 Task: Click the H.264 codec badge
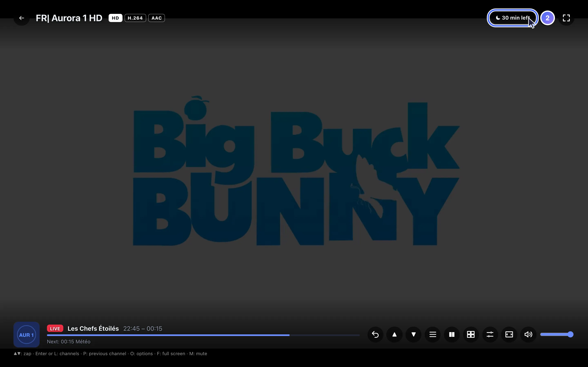[135, 18]
